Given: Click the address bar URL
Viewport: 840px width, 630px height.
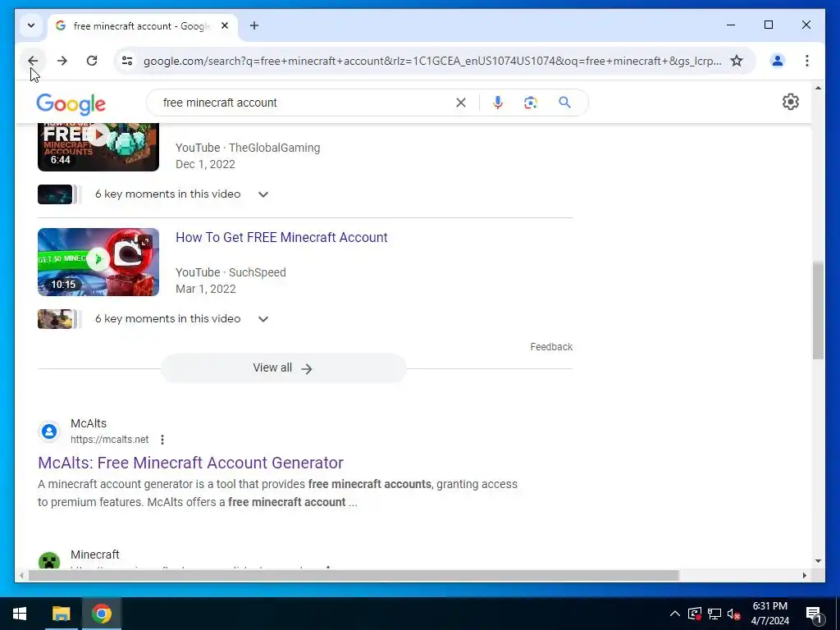Looking at the screenshot, I should point(431,61).
